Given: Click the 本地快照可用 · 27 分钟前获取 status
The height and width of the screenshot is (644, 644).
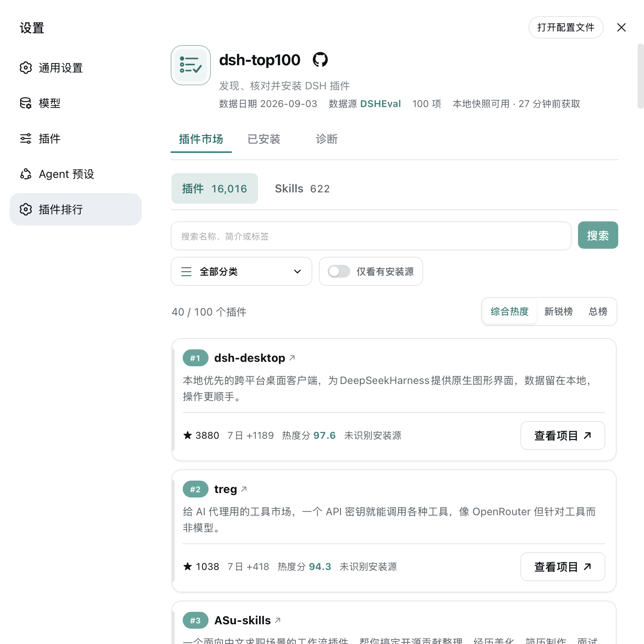Looking at the screenshot, I should [x=516, y=104].
